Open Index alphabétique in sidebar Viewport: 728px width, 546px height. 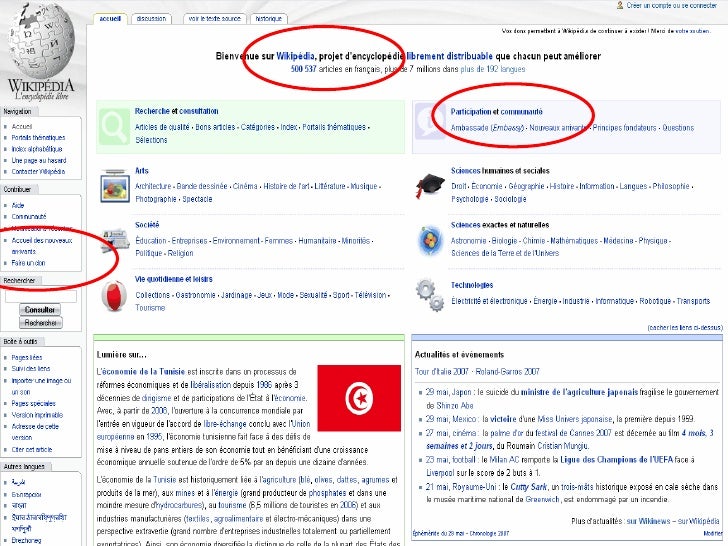coord(37,149)
